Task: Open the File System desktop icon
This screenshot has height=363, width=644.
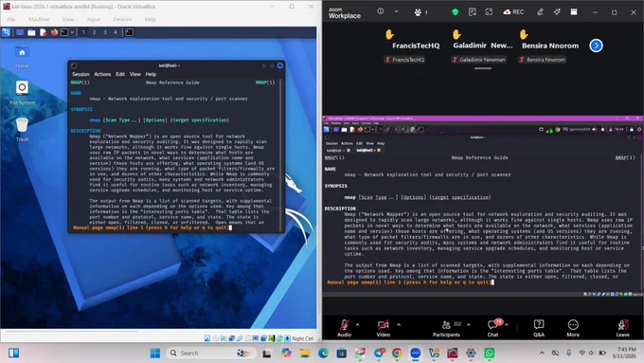Action: pos(22,93)
